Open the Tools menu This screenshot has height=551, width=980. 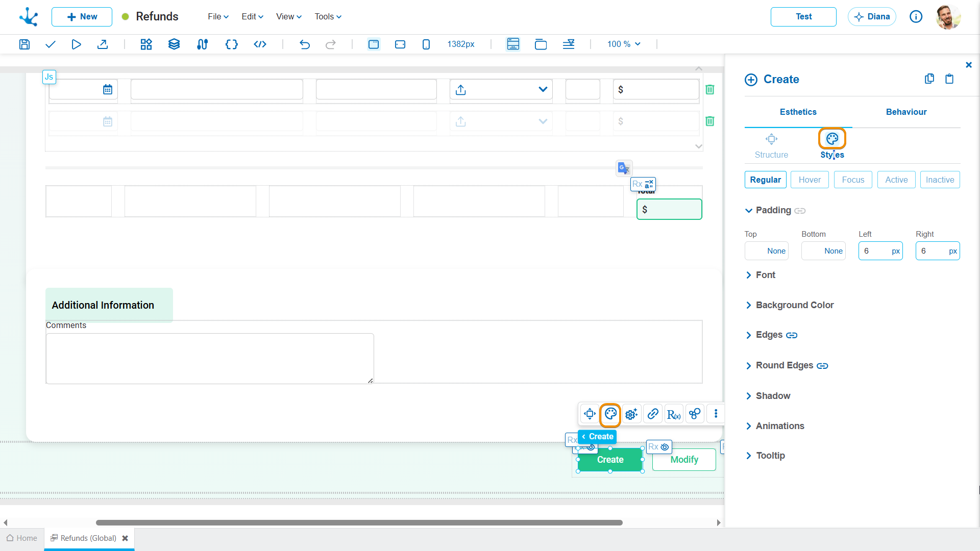pyautogui.click(x=328, y=17)
